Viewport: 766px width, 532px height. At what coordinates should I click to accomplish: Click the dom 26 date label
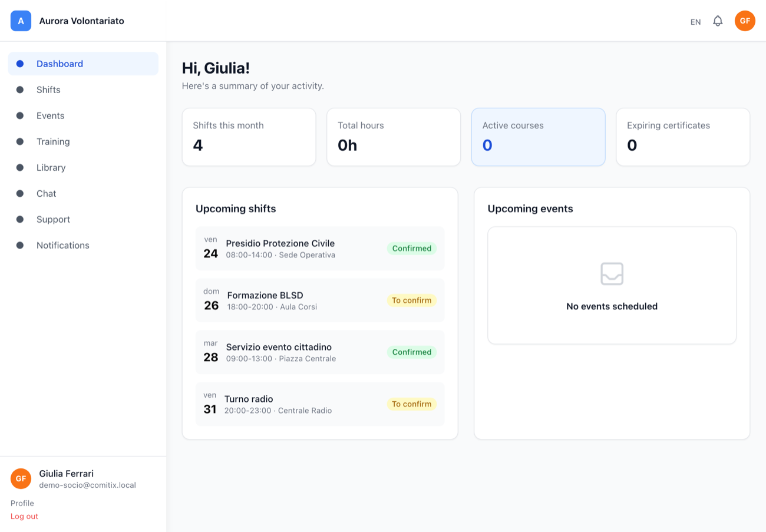(x=212, y=300)
